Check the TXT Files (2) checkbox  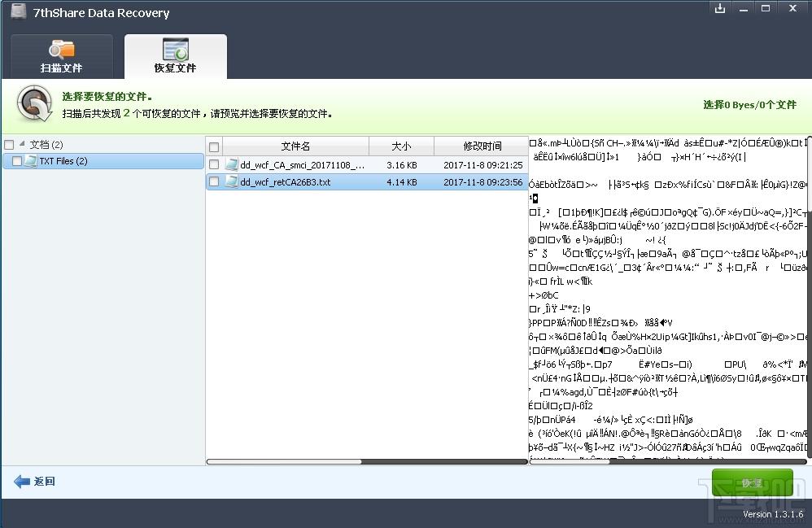click(16, 161)
